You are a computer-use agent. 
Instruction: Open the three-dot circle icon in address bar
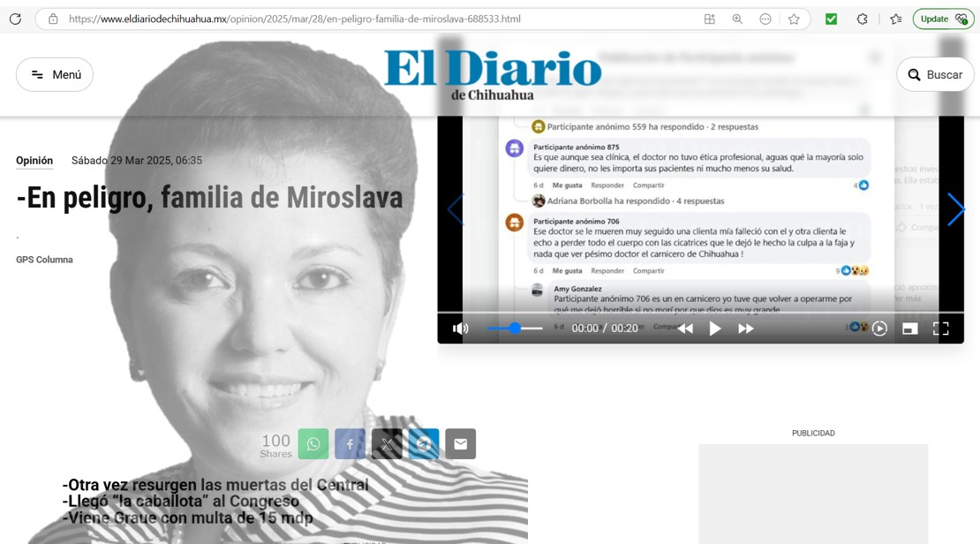(x=765, y=19)
